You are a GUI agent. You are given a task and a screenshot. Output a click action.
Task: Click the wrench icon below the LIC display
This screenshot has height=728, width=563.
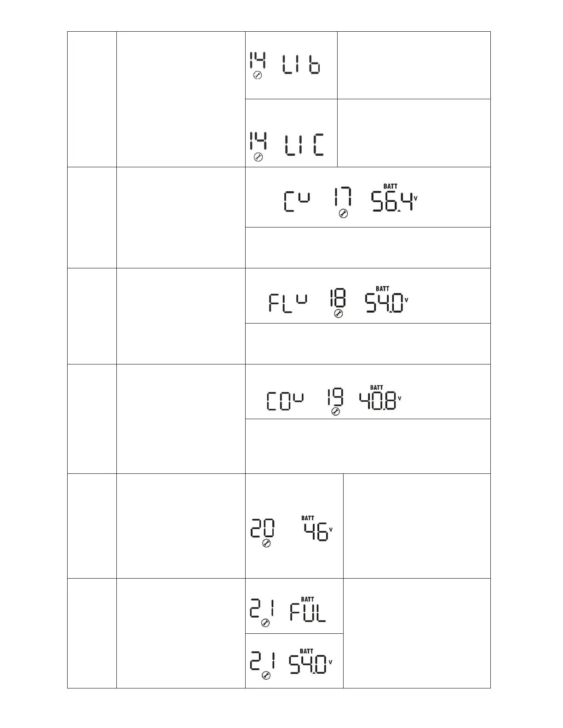tap(258, 158)
